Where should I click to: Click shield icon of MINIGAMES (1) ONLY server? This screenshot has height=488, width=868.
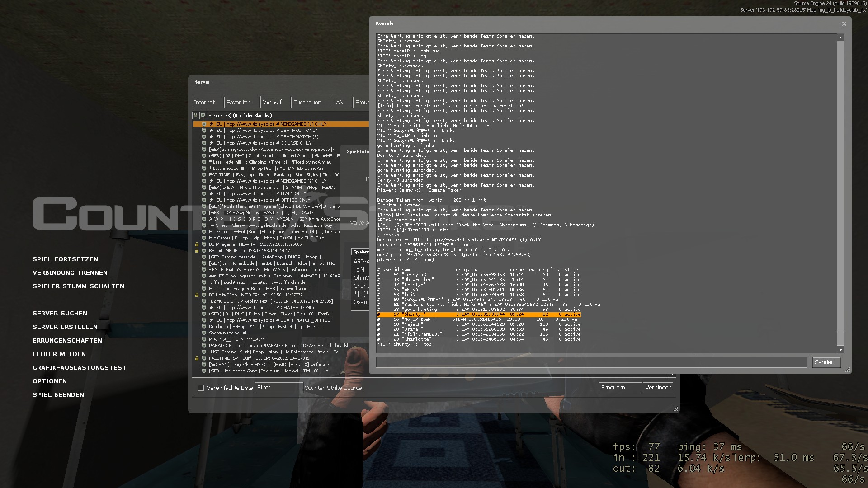[204, 124]
